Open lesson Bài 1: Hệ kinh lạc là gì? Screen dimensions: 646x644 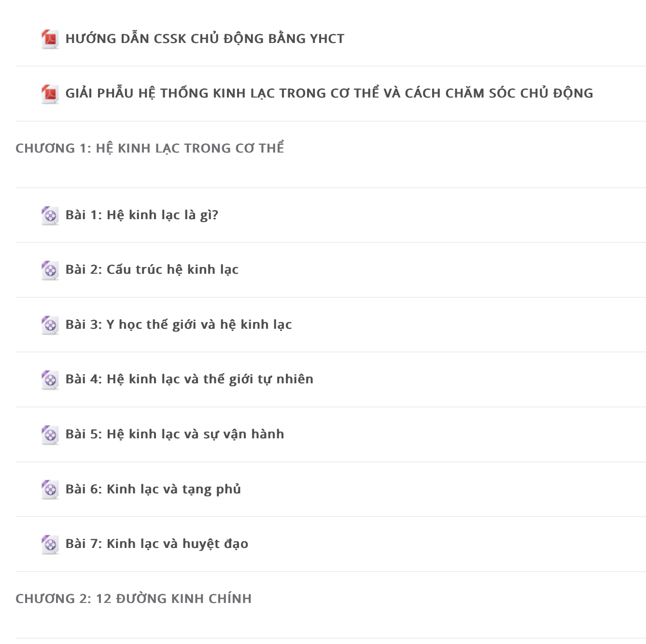142,215
